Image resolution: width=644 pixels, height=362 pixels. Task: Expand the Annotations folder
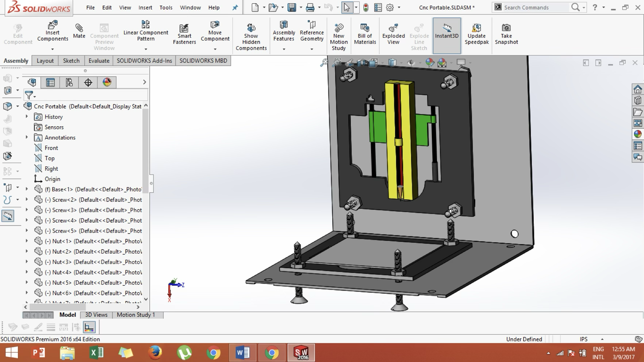coord(26,137)
